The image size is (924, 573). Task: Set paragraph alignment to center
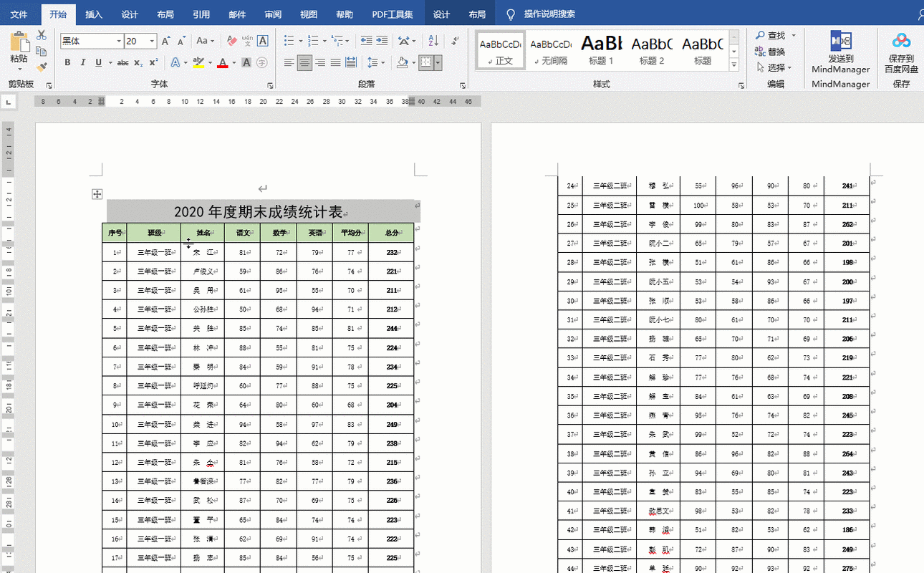[x=304, y=62]
